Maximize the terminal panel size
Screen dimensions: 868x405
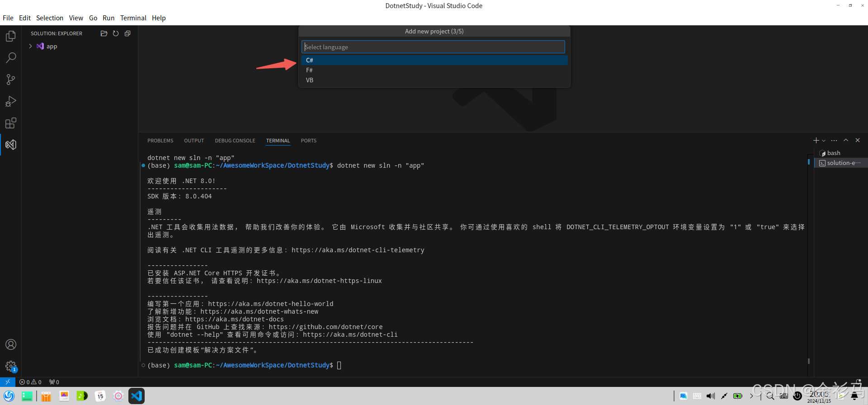click(x=846, y=141)
